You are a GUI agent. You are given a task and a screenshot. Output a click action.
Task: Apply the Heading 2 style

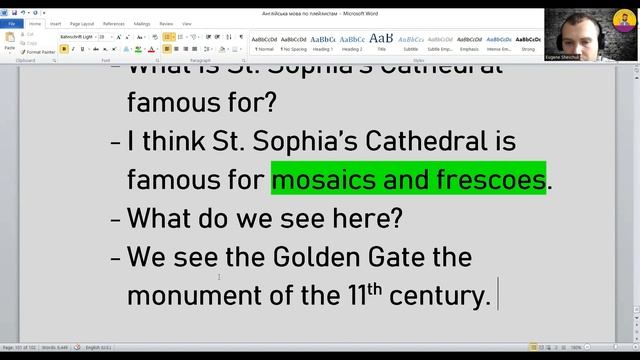pyautogui.click(x=352, y=43)
